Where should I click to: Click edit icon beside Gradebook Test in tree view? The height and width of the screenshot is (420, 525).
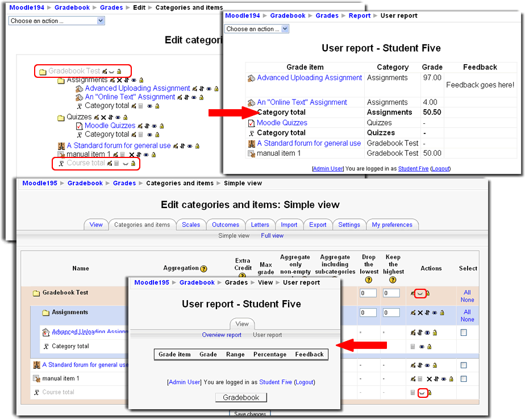(x=104, y=72)
